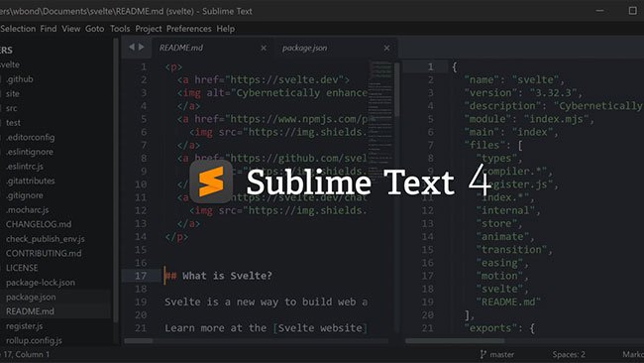The height and width of the screenshot is (363, 644).
Task: Click the package.json horizontal scrollbar
Action: coord(455,341)
